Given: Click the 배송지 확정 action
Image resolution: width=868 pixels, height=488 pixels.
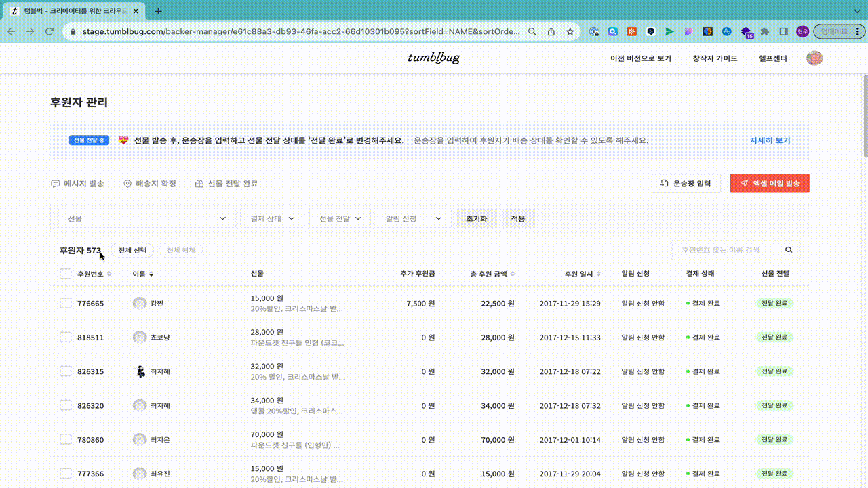Looking at the screenshot, I should 150,184.
